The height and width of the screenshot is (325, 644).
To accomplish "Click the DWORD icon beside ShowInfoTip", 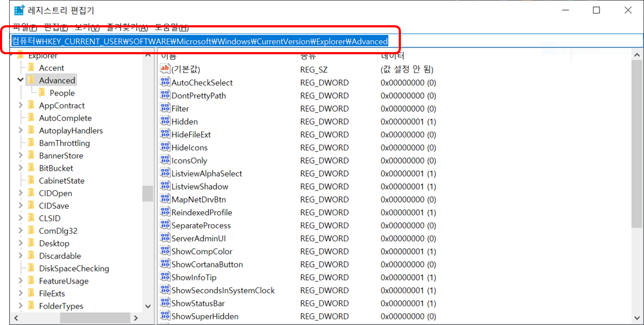I will pos(165,277).
